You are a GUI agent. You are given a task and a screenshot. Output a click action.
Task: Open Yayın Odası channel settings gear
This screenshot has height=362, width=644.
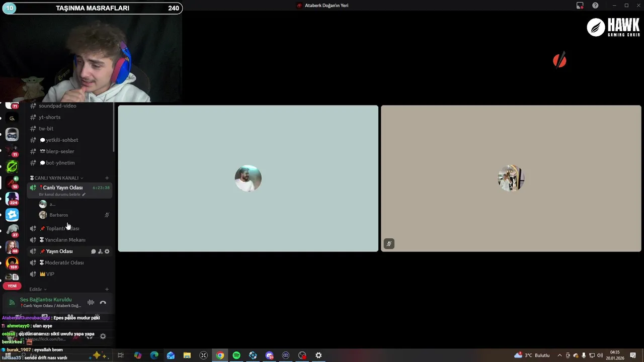coord(107,251)
